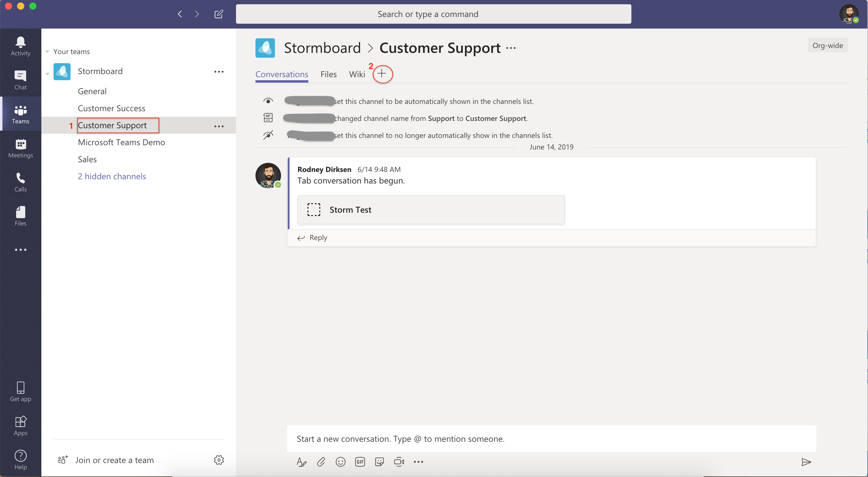Send the message with arrow icon
The width and height of the screenshot is (868, 477).
[806, 462]
